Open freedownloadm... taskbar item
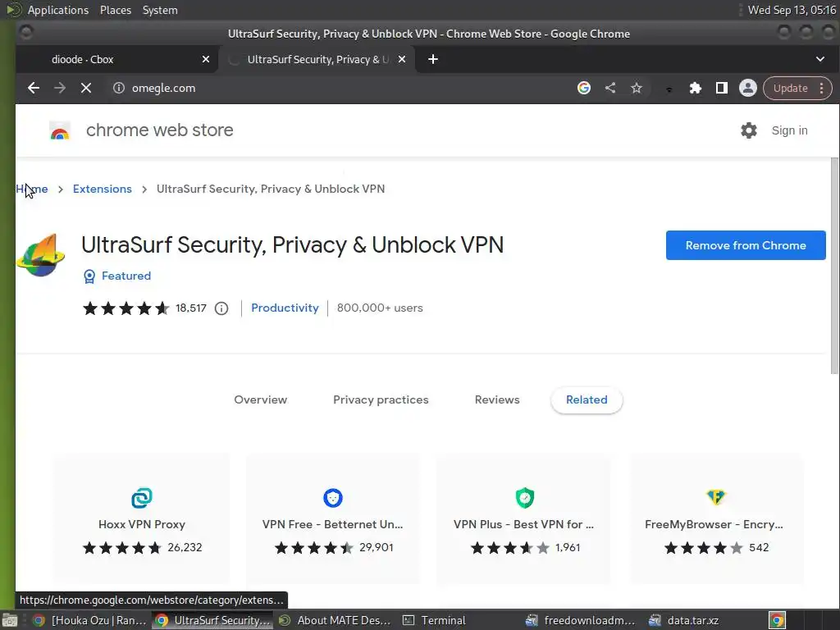The width and height of the screenshot is (840, 630). pos(582,620)
